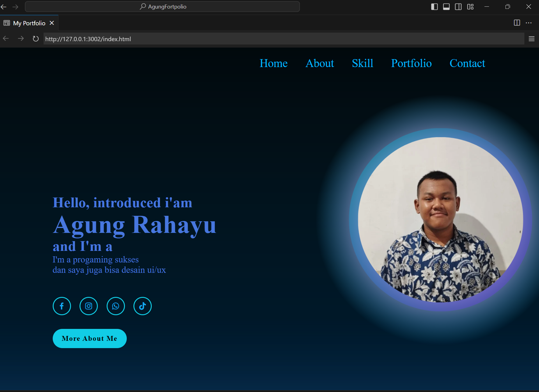This screenshot has height=392, width=539.
Task: Open the WhatsApp contact icon
Action: 116,306
